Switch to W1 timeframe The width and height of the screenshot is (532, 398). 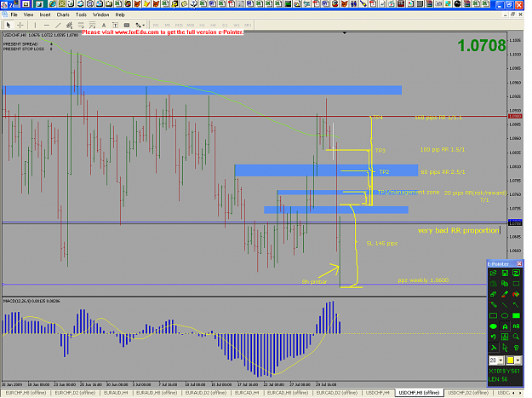237,25
